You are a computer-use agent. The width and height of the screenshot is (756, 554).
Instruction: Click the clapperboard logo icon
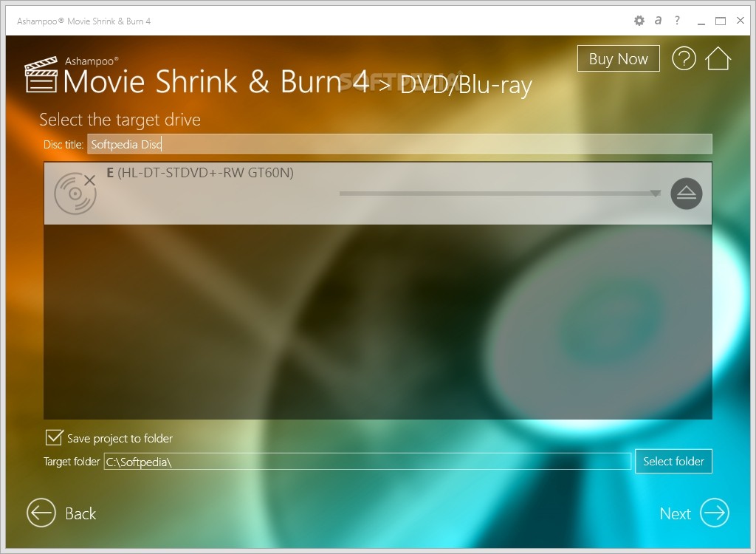point(41,75)
